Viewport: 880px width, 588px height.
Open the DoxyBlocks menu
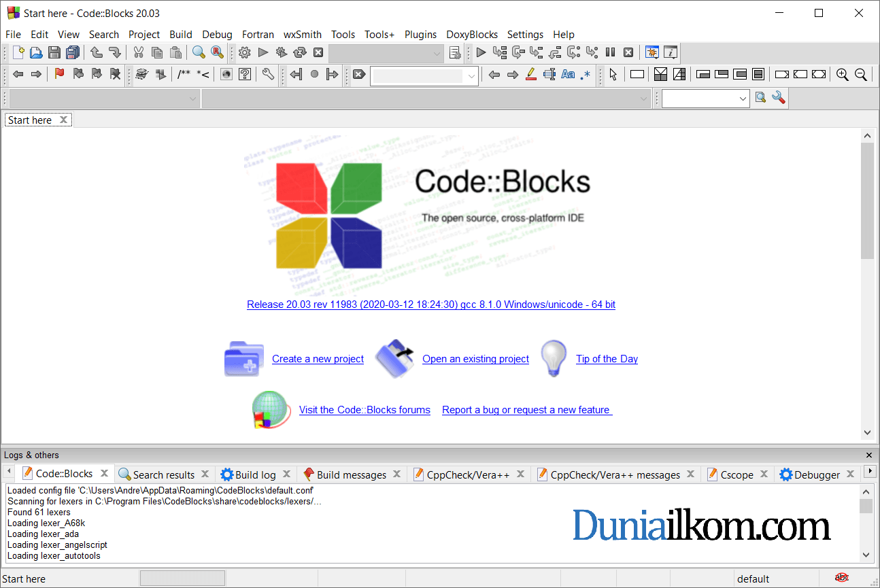point(472,34)
